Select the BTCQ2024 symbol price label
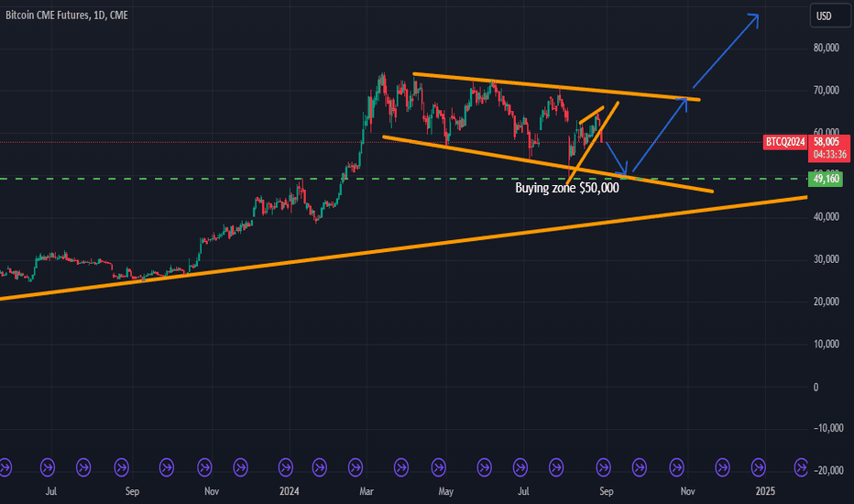Image resolution: width=854 pixels, height=504 pixels. [x=785, y=142]
